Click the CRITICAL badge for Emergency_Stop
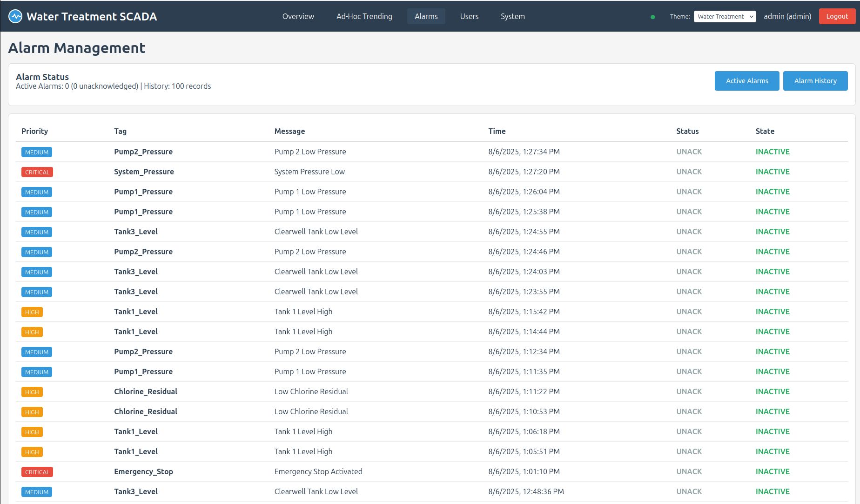The image size is (860, 504). [x=37, y=472]
